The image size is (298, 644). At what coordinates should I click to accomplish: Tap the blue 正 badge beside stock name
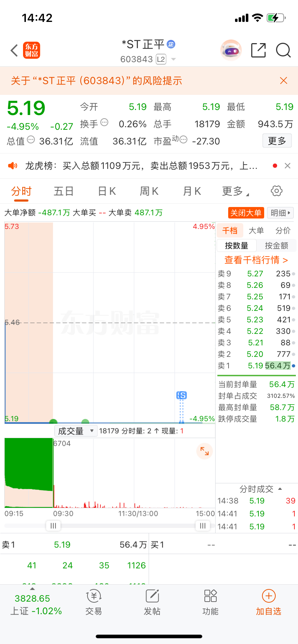coord(171,44)
